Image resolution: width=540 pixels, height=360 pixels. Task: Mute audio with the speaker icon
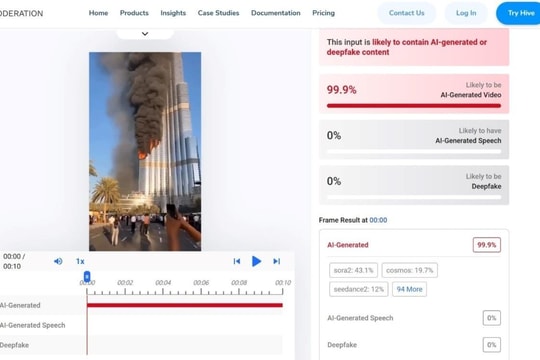click(58, 261)
